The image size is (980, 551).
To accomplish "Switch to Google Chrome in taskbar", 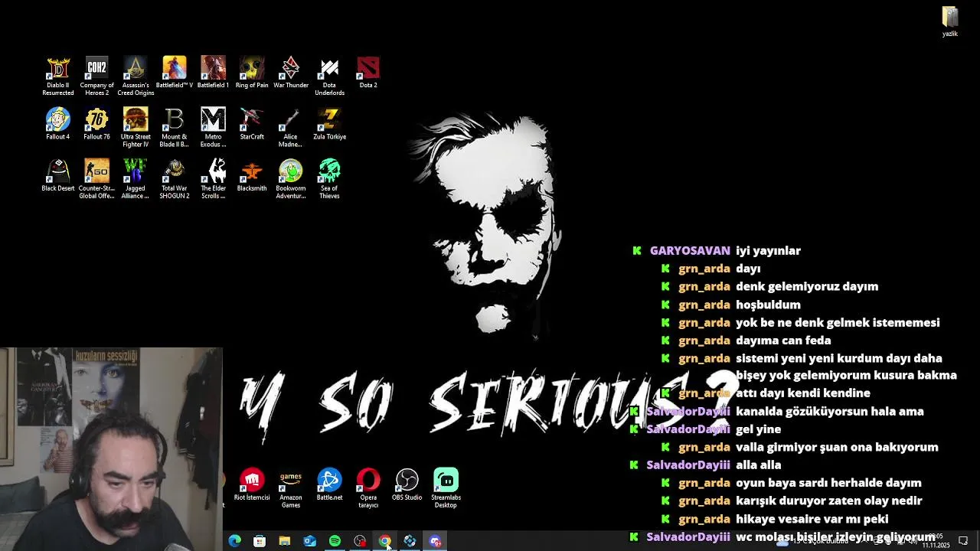I will (385, 541).
